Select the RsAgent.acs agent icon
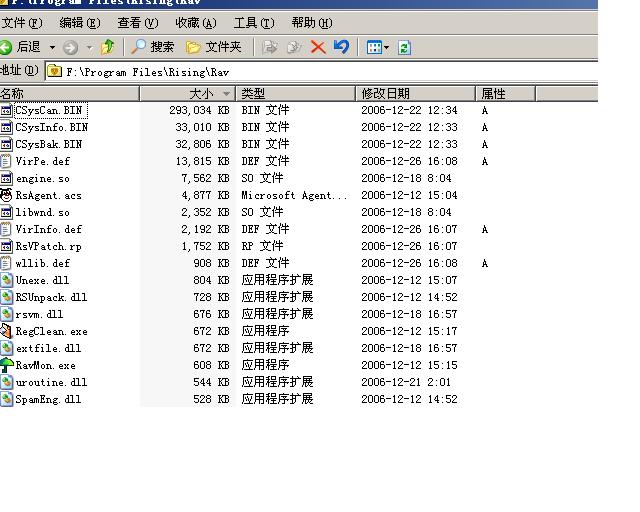Image resolution: width=640 pixels, height=512 pixels. (x=6, y=195)
